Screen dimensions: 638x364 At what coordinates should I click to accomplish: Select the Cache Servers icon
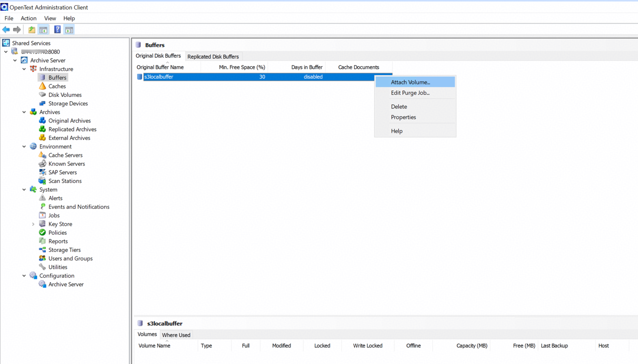[42, 155]
